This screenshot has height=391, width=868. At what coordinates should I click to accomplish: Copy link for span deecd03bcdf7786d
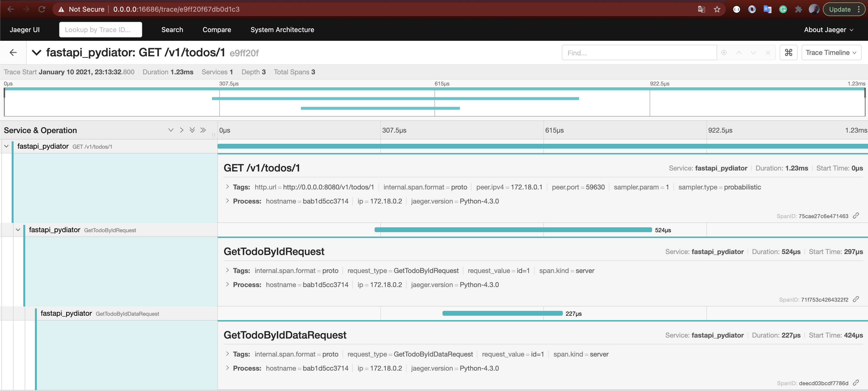click(x=856, y=382)
